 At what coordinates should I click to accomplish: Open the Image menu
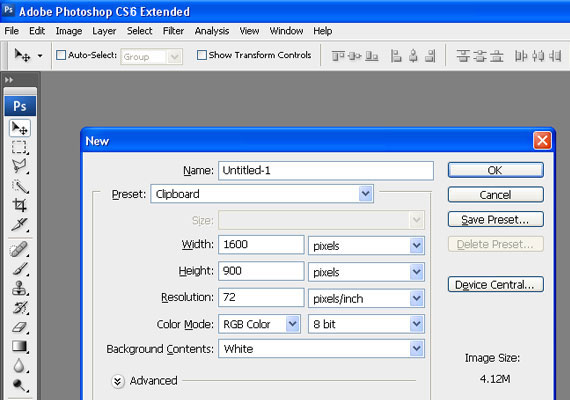69,31
